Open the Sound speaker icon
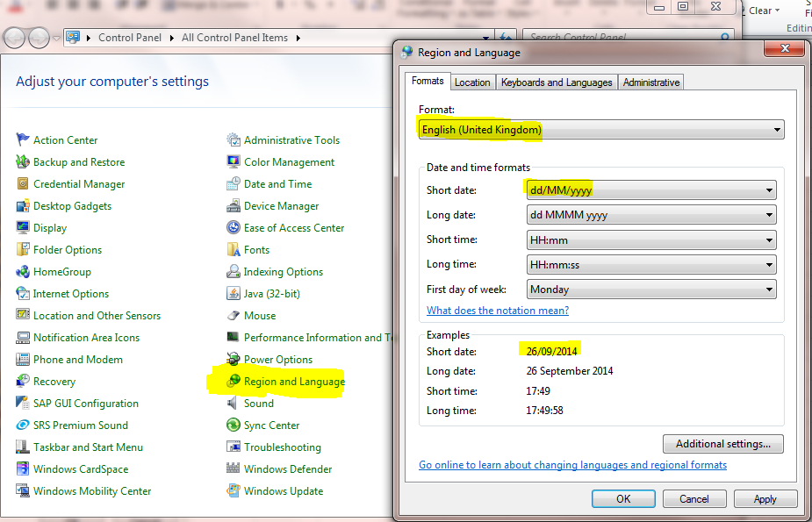Screen dimensions: 812x522 click(x=234, y=404)
